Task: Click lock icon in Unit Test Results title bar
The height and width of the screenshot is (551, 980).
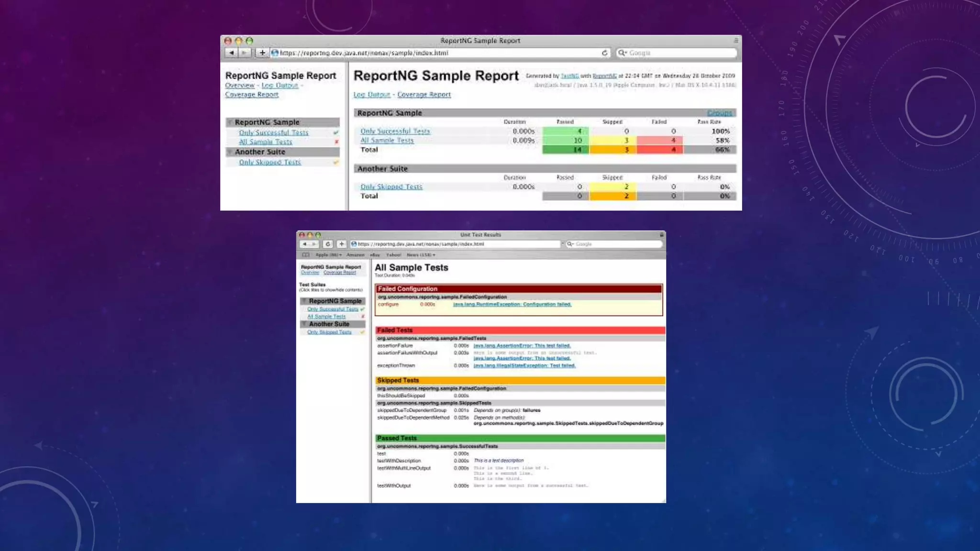Action: tap(662, 234)
